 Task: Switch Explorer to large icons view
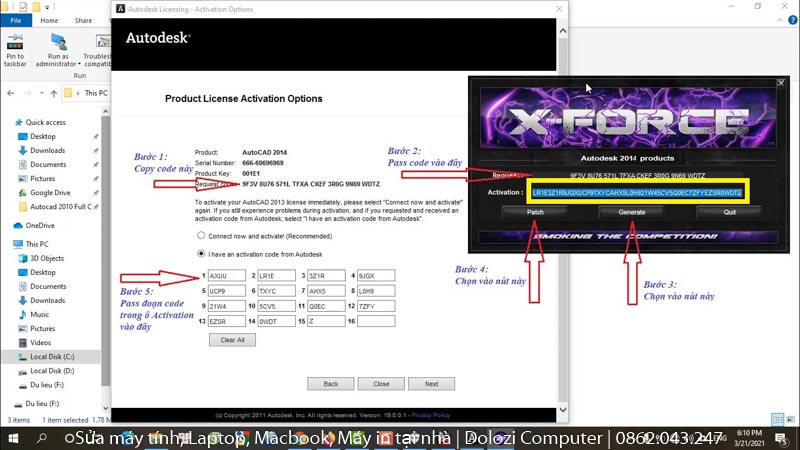(x=791, y=420)
